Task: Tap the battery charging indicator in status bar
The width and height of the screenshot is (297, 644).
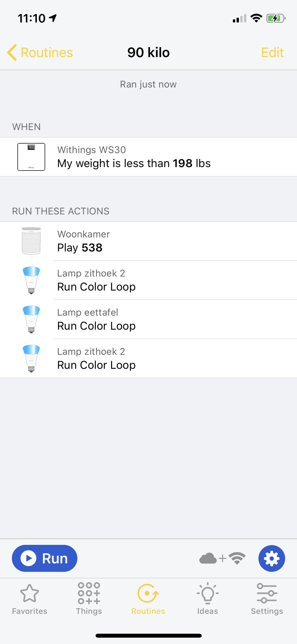Action: pyautogui.click(x=275, y=19)
